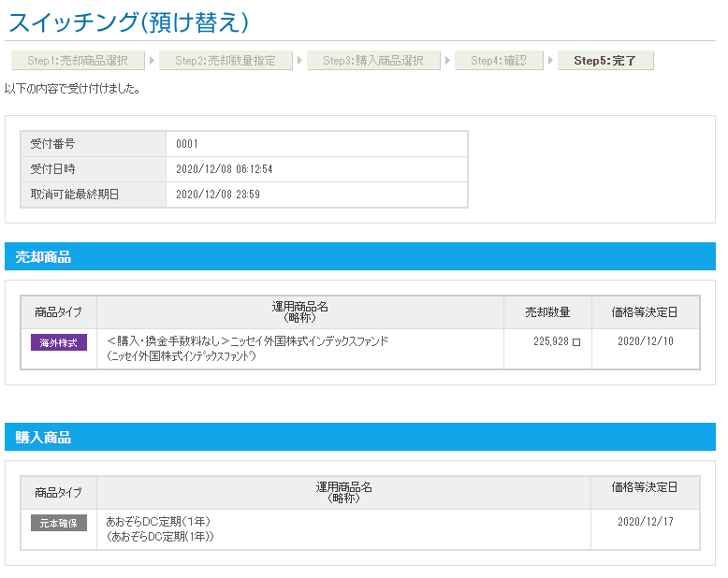This screenshot has width=728, height=578.
Task: Select the Step4:確認 step tab
Action: pyautogui.click(x=499, y=61)
